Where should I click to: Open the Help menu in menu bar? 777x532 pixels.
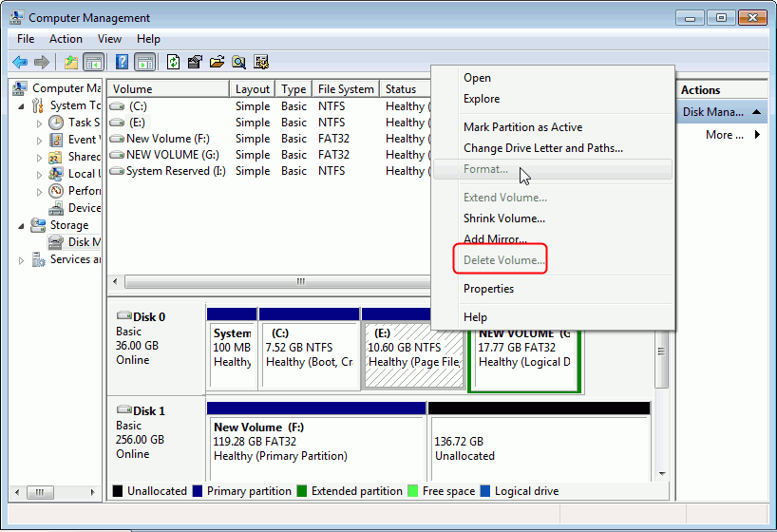tap(148, 39)
